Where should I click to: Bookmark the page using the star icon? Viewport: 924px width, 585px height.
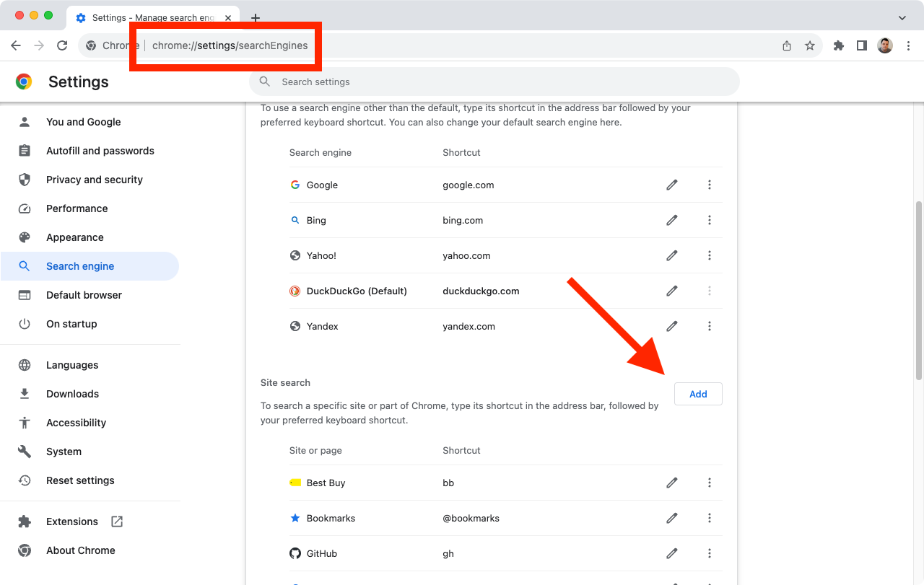click(809, 45)
